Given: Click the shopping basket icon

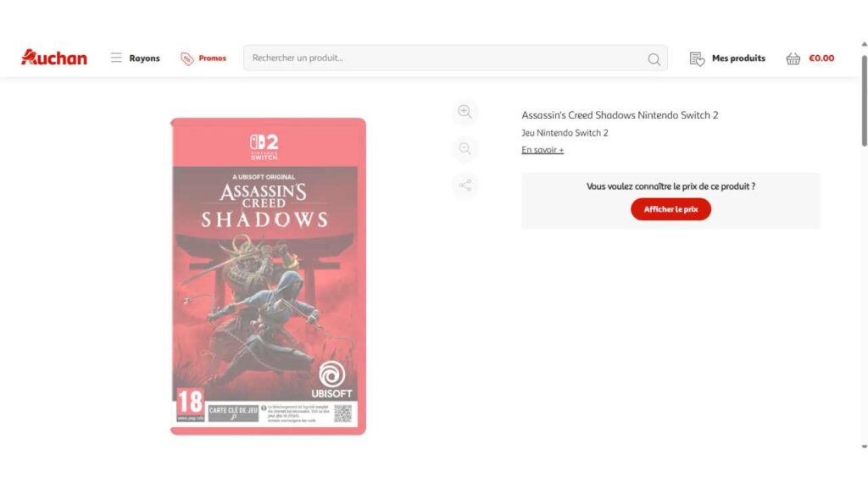Looking at the screenshot, I should point(793,58).
